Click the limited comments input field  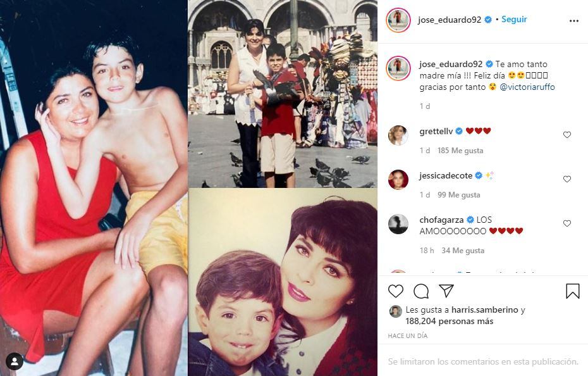click(x=483, y=361)
